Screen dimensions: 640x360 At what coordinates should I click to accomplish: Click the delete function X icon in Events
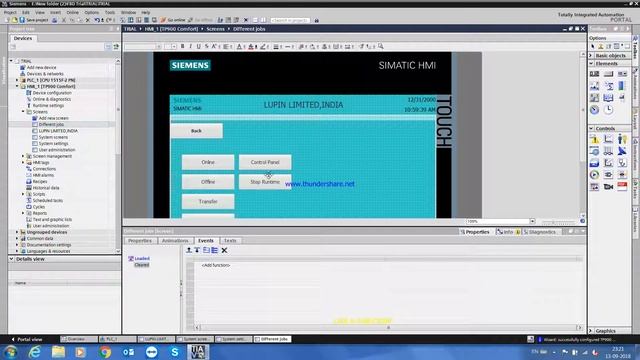tap(224, 250)
